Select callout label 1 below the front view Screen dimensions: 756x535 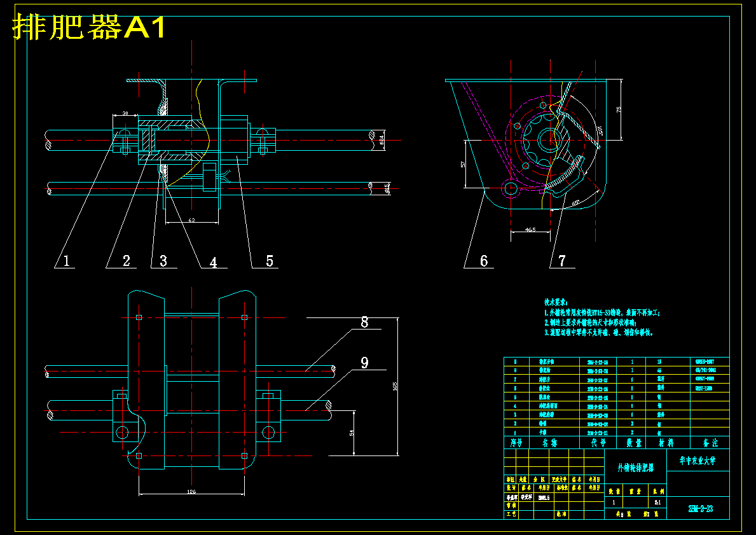66,261
